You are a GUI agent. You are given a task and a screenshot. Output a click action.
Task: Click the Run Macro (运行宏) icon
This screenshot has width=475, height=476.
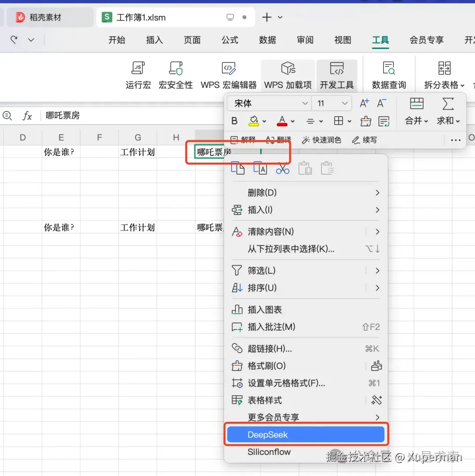coord(138,75)
